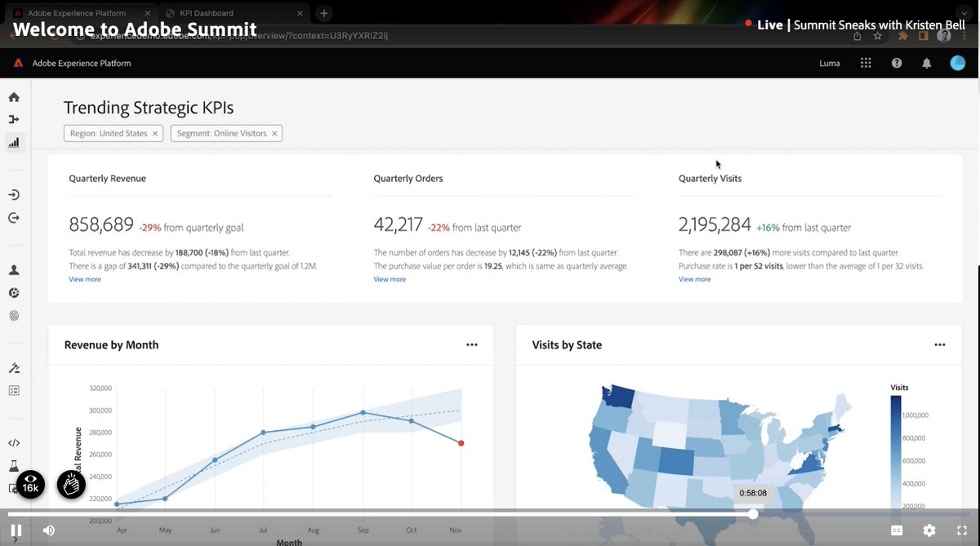Pause the video playback

point(16,530)
